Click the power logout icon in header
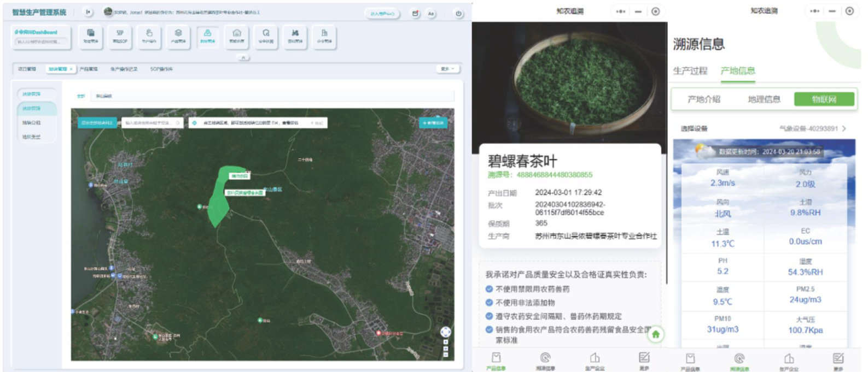868x372 pixels. 458,14
